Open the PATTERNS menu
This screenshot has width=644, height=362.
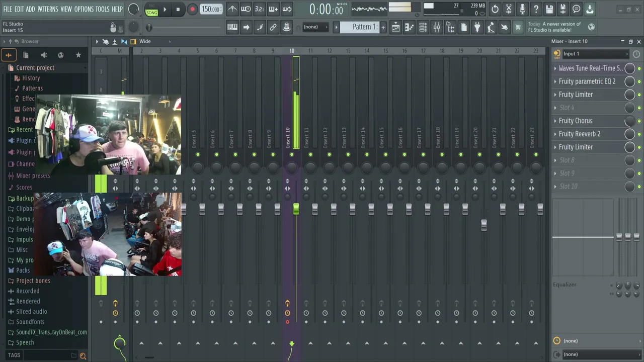point(48,9)
